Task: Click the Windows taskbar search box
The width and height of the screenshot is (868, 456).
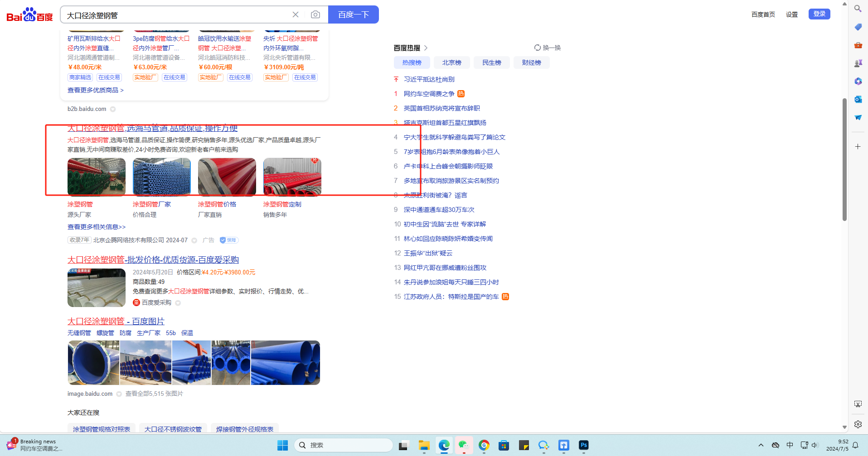Action: point(344,446)
